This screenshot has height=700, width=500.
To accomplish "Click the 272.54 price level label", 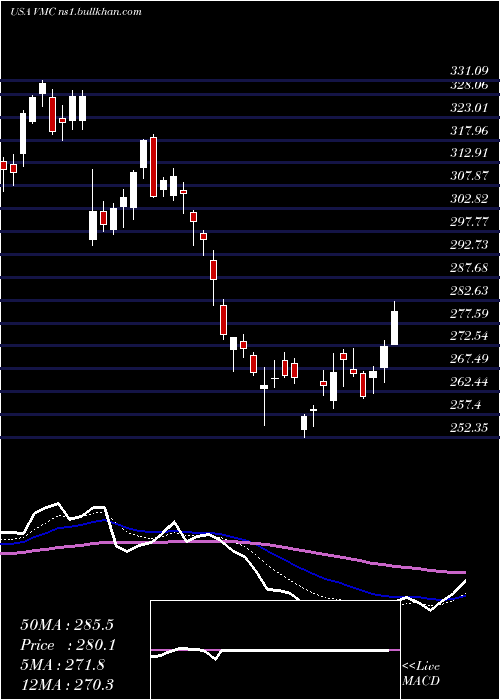I will pyautogui.click(x=469, y=337).
